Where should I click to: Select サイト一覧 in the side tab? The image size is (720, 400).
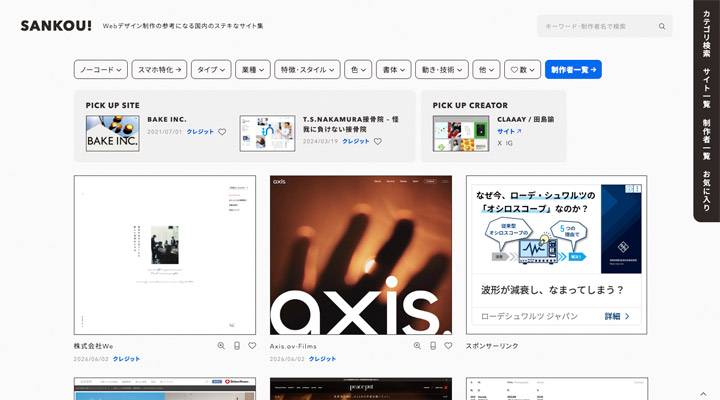click(706, 88)
